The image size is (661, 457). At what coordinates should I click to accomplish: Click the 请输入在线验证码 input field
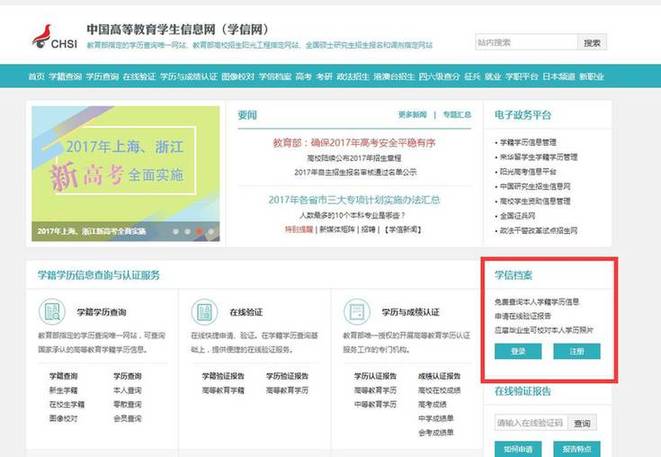tap(531, 423)
